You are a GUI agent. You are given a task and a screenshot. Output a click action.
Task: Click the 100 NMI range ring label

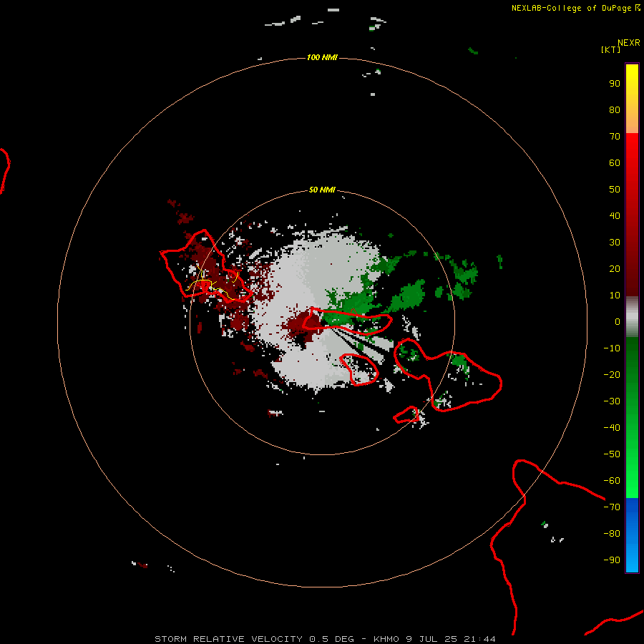pyautogui.click(x=322, y=57)
